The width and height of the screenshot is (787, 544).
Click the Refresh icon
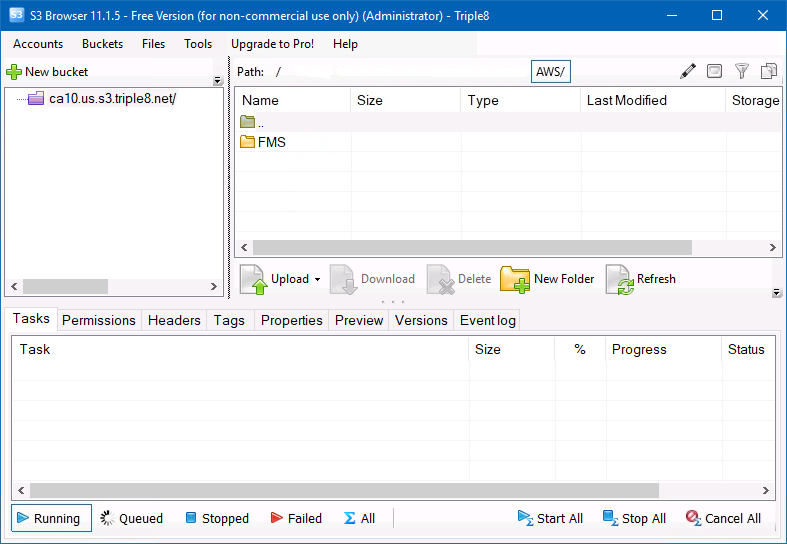click(620, 280)
